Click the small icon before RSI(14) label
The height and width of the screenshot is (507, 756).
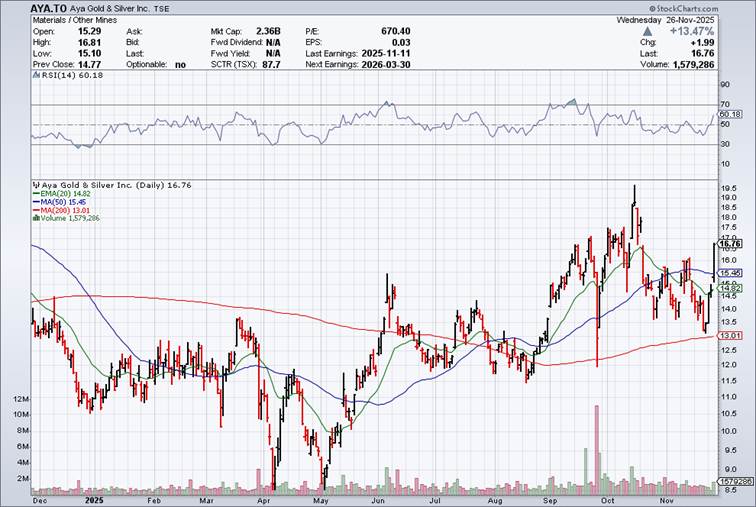point(36,75)
